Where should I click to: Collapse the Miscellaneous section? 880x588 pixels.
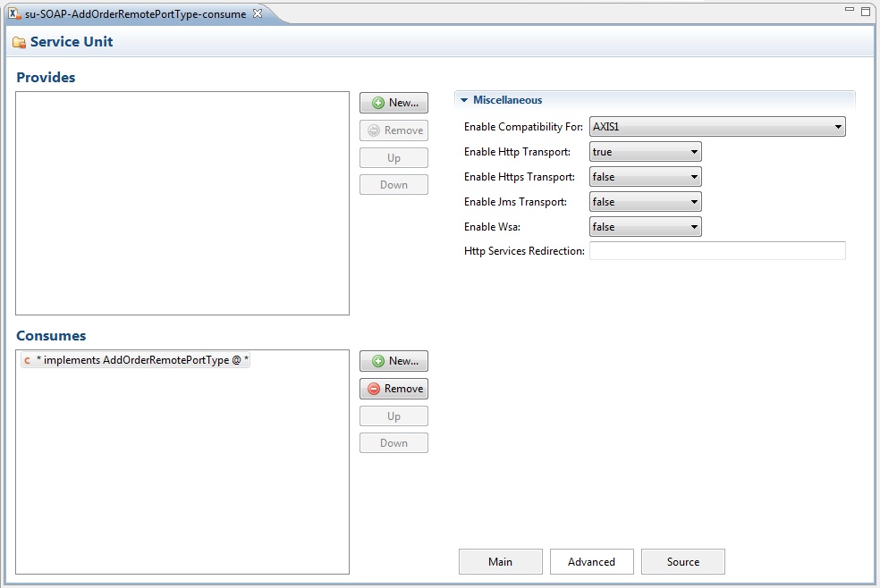tap(464, 100)
